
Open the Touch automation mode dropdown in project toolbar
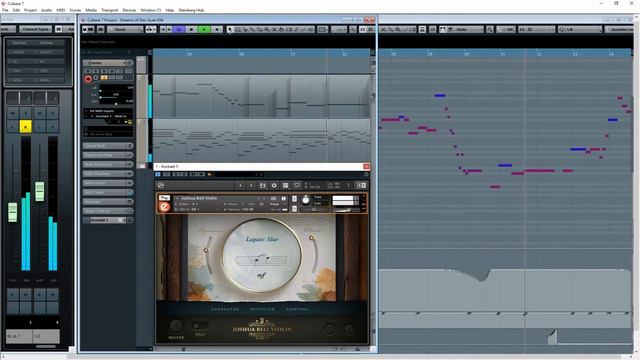(x=125, y=29)
